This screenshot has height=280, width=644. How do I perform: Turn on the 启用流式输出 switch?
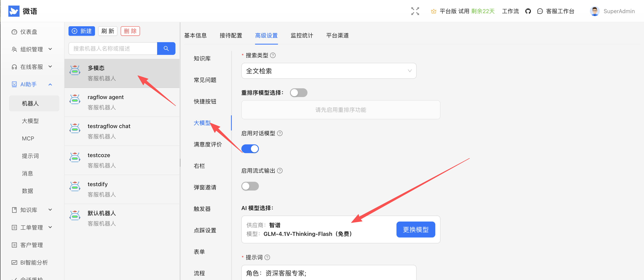point(250,186)
